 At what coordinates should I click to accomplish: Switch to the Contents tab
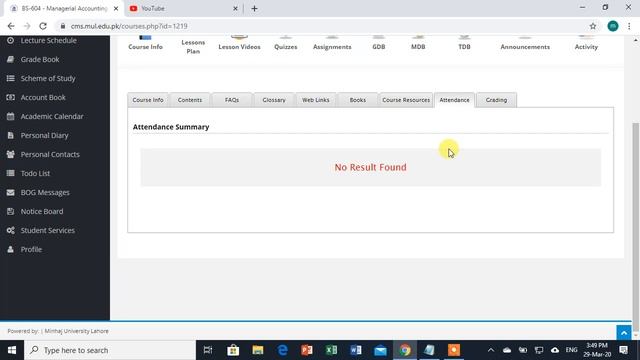pyautogui.click(x=190, y=100)
